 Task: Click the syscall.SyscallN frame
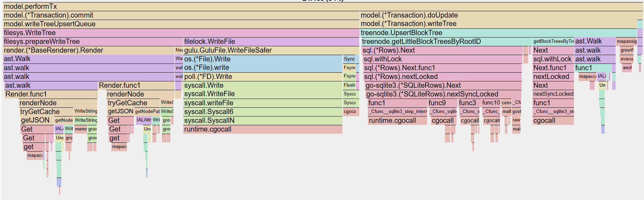(263, 121)
